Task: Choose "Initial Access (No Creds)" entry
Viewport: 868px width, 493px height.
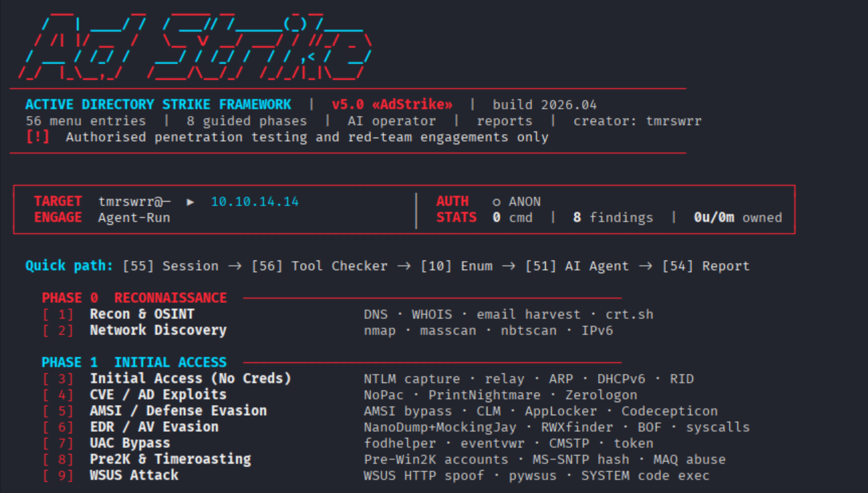Action: pos(190,379)
